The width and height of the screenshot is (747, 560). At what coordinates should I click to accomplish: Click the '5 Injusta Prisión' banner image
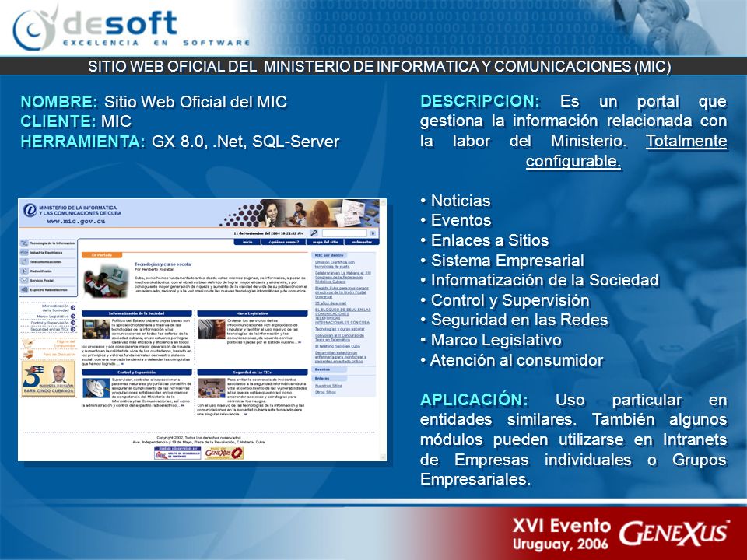pos(48,379)
